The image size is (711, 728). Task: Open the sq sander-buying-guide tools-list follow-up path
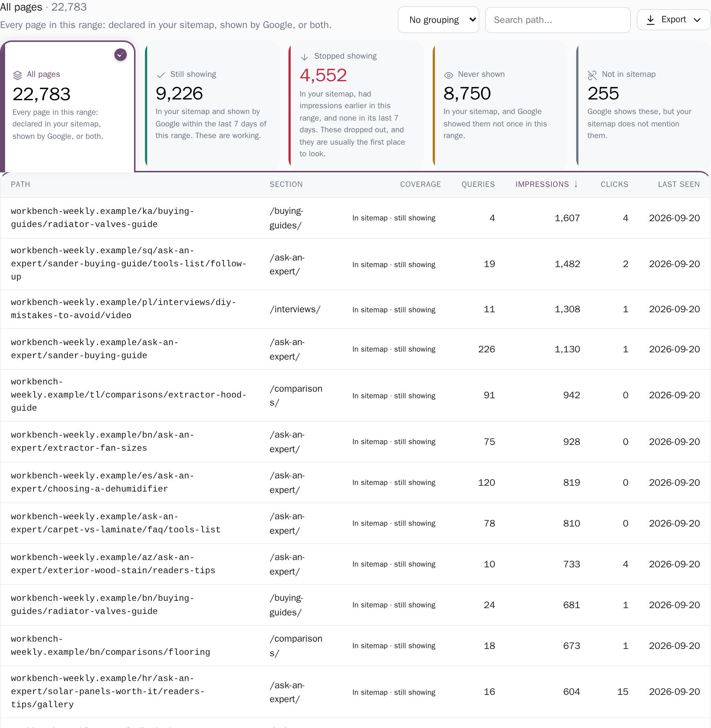point(129,263)
